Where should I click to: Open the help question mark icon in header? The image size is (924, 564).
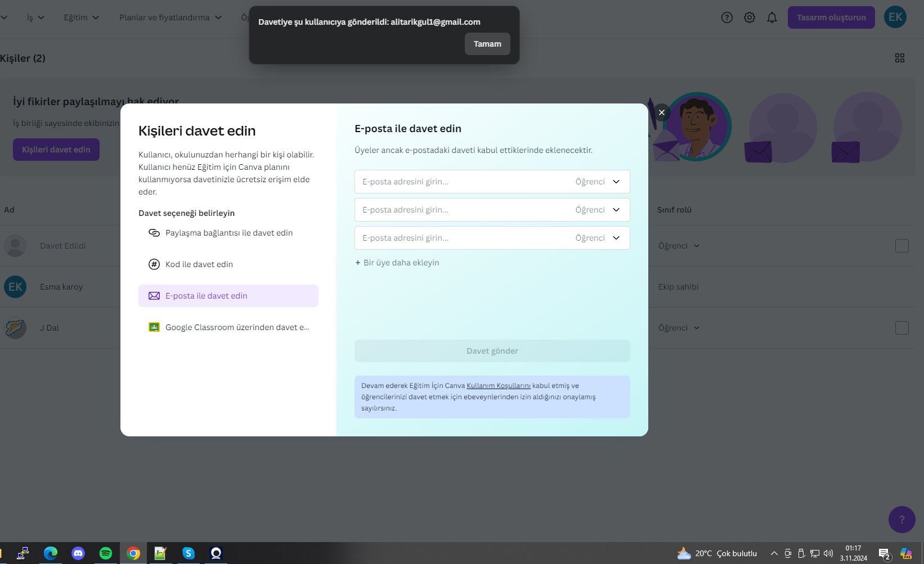coord(727,17)
